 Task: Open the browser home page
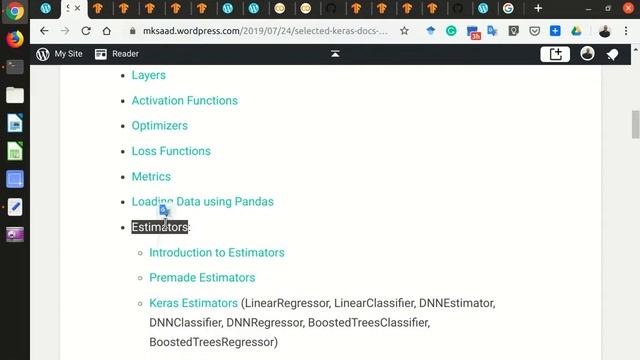[x=107, y=31]
